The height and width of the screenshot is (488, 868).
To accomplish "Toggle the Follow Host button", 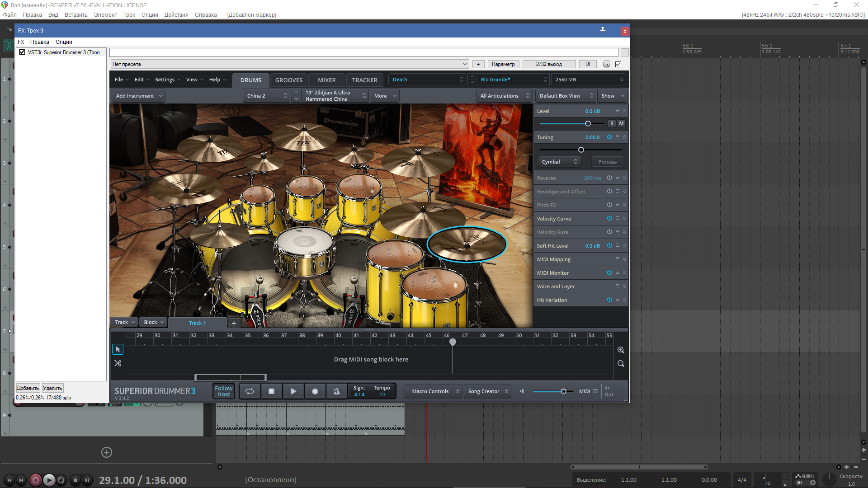I will pos(223,391).
